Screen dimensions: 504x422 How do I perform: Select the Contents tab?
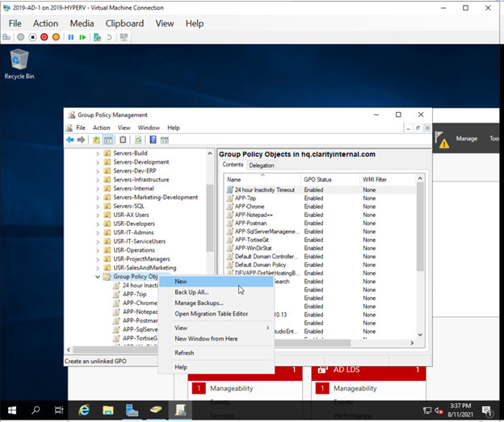click(233, 165)
